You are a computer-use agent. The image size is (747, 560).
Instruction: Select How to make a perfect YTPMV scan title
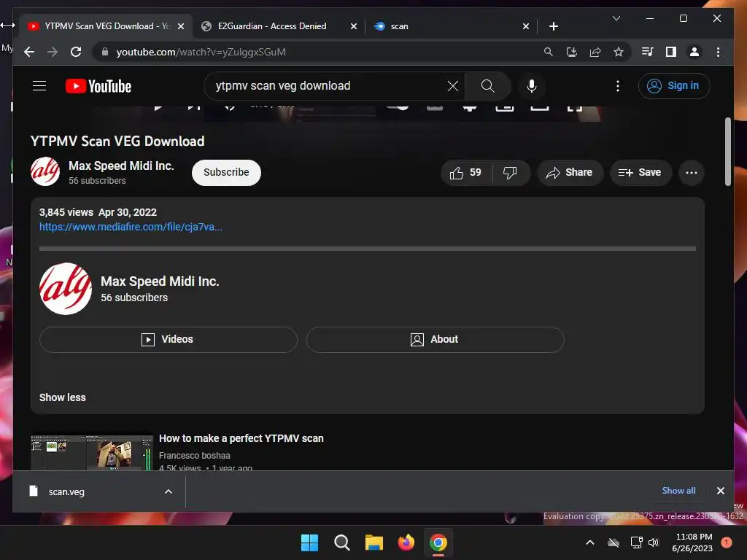point(241,438)
